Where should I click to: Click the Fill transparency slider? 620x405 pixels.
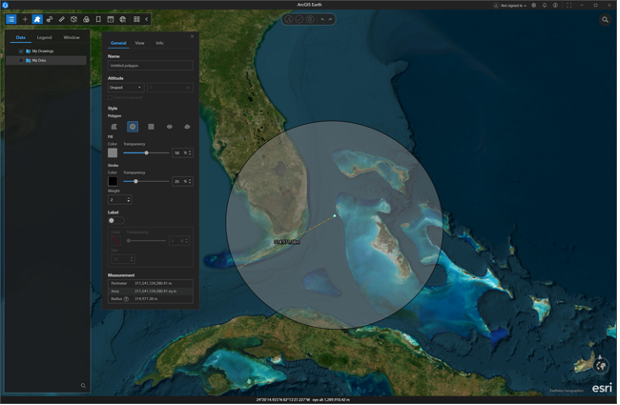click(x=147, y=153)
